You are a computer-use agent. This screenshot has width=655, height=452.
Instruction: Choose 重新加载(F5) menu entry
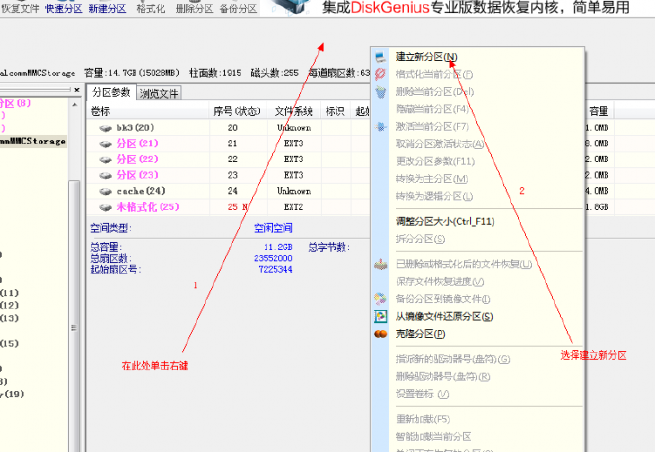[x=423, y=419]
